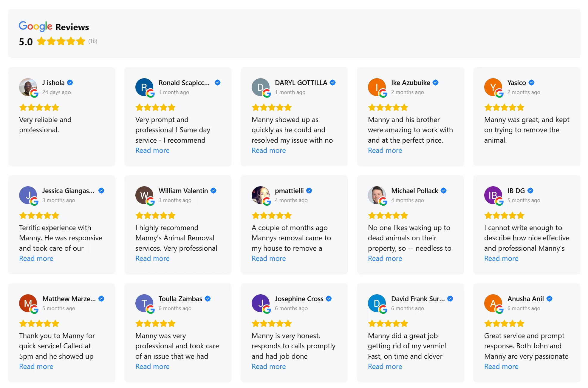Image resolution: width=588 pixels, height=388 pixels.
Task: Select the five-star rating under Toulla Zambas
Action: (155, 323)
